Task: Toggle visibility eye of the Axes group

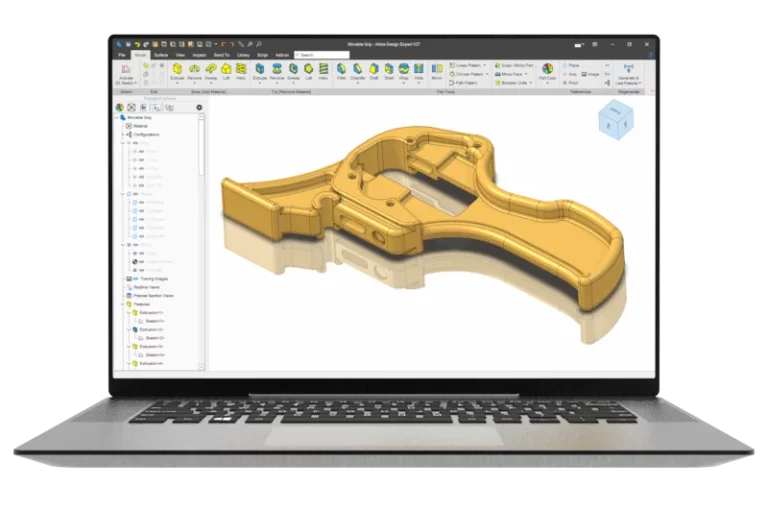Action: tap(136, 143)
